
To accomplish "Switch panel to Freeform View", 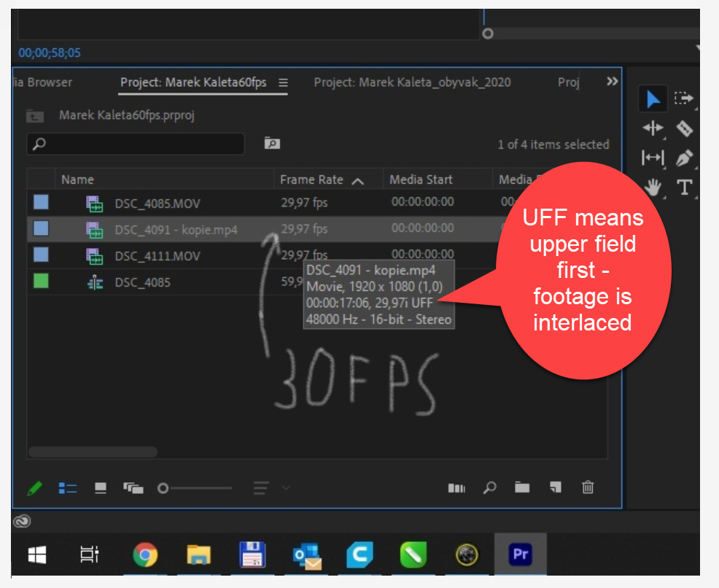I will [x=136, y=488].
